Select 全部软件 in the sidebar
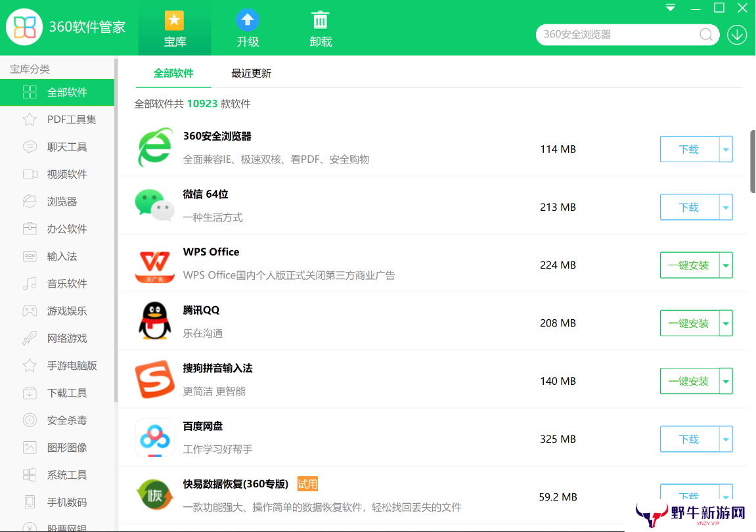 point(57,92)
